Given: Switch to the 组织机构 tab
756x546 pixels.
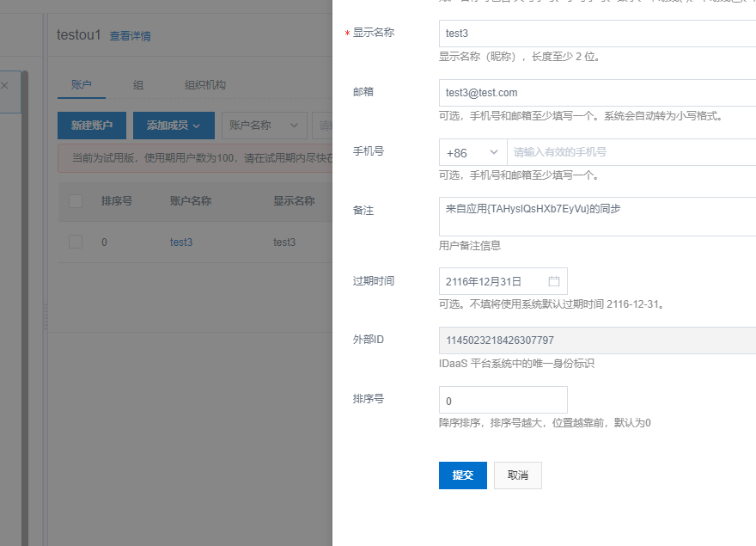Looking at the screenshot, I should [x=205, y=85].
